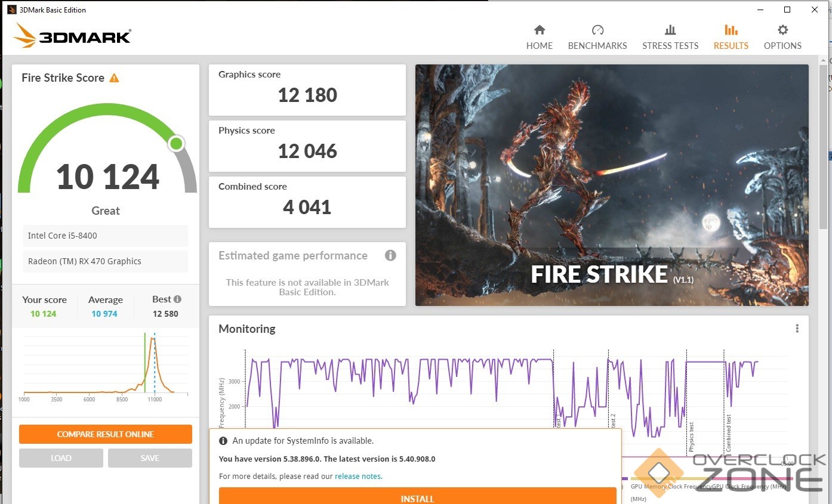Click the 3DMark logo

point(72,36)
